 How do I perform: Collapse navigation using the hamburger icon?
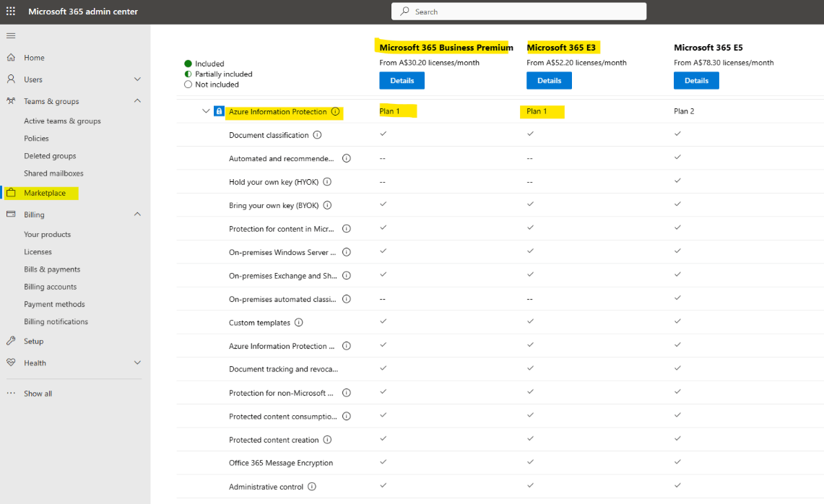coord(11,35)
